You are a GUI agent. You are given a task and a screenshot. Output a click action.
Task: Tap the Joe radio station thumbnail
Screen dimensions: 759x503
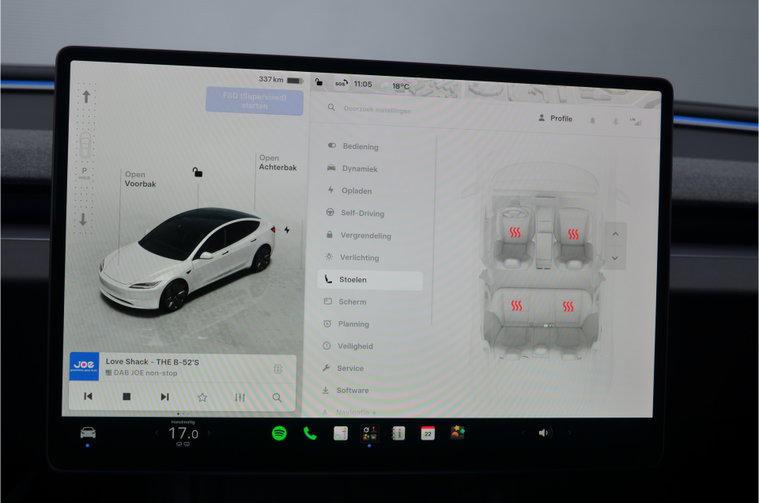[x=84, y=366]
